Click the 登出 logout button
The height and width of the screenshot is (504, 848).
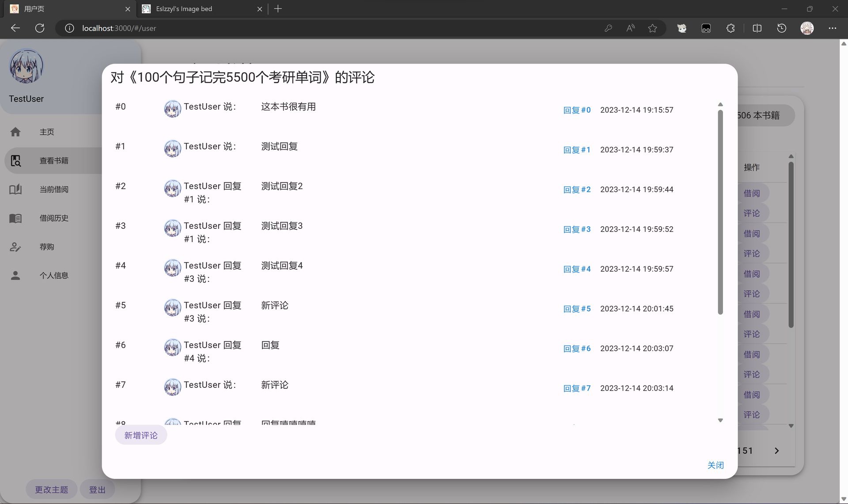(97, 489)
